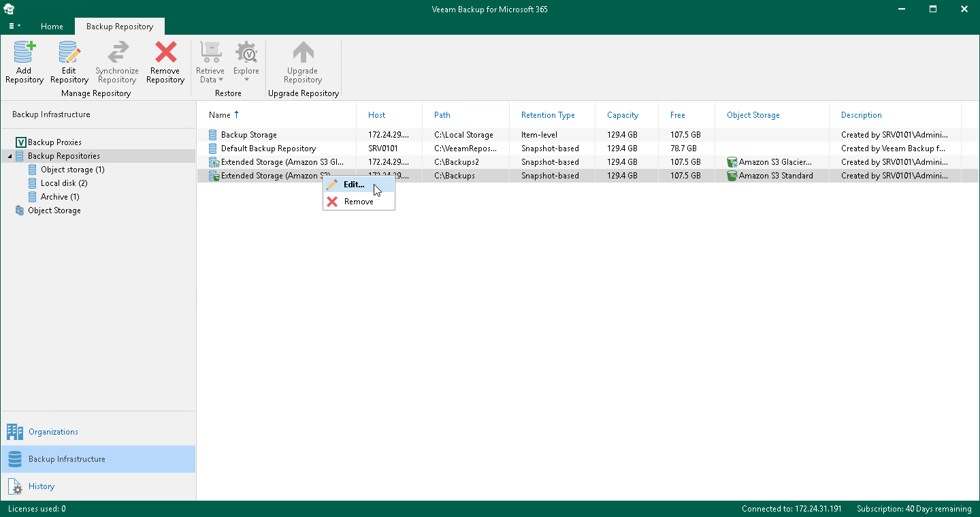Switch to the Home tab
Viewport: 980px width, 517px height.
pos(52,27)
